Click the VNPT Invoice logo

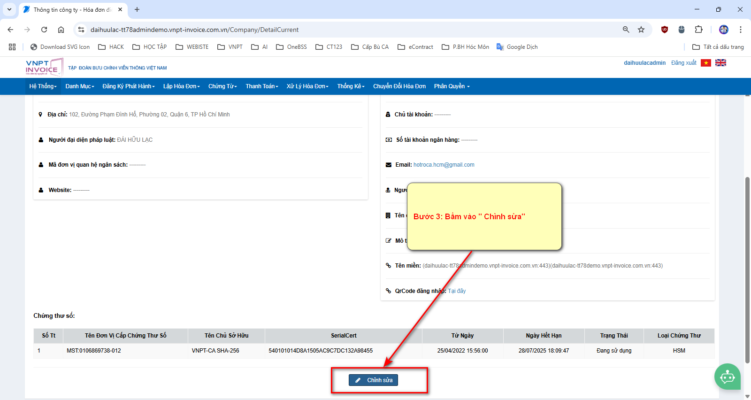pyautogui.click(x=44, y=68)
